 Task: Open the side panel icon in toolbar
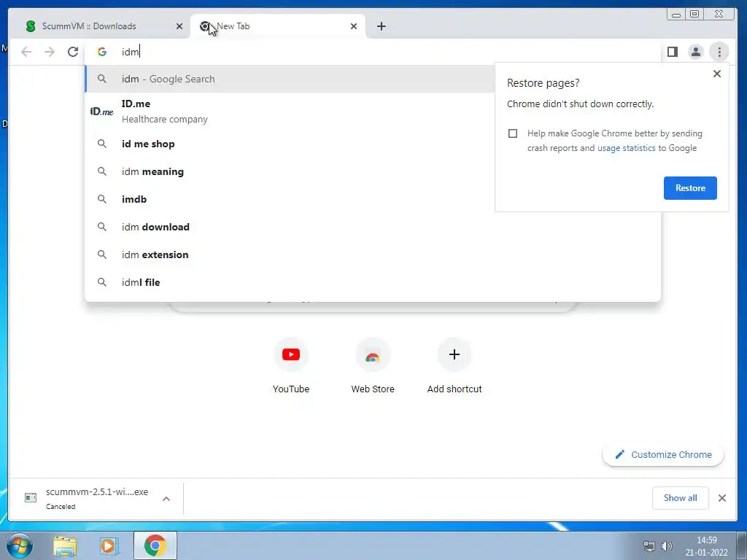click(672, 52)
